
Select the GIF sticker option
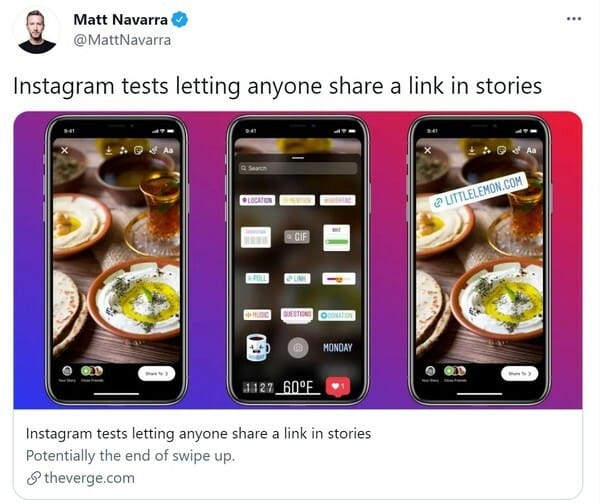tap(297, 237)
